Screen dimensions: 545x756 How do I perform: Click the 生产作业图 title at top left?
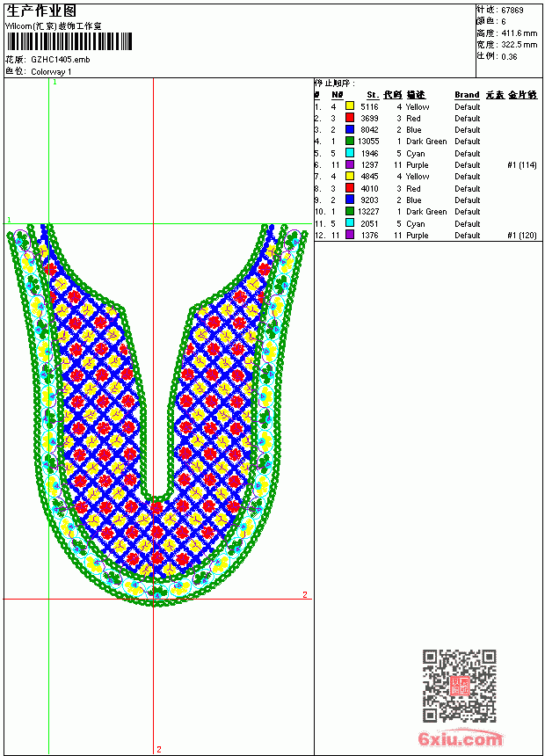(x=41, y=11)
